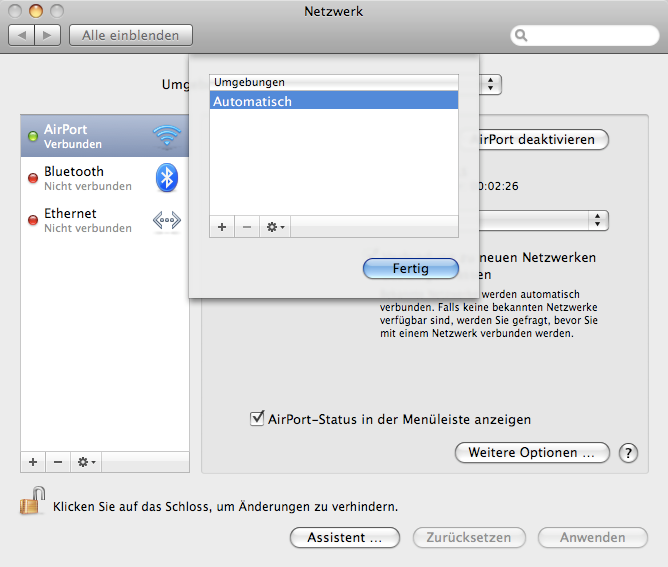This screenshot has height=567, width=668.
Task: Click the Bluetooth symbol icon
Action: (167, 178)
